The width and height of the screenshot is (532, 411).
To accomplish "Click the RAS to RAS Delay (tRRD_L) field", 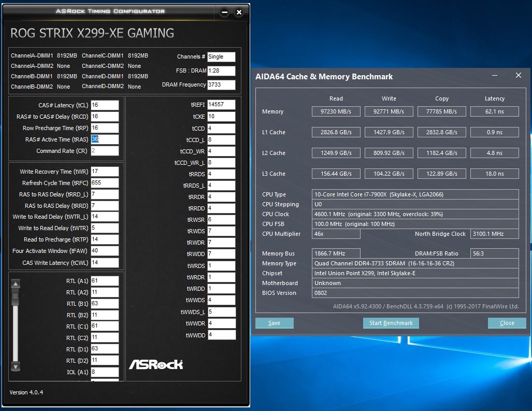I will [x=105, y=194].
